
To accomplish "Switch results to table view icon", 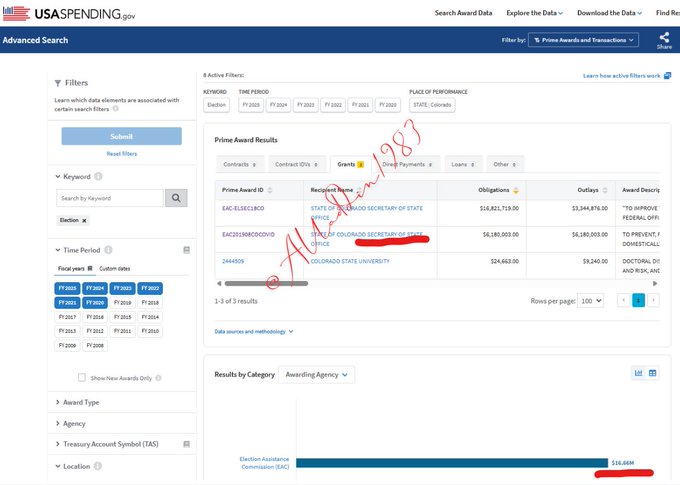I will (x=653, y=373).
